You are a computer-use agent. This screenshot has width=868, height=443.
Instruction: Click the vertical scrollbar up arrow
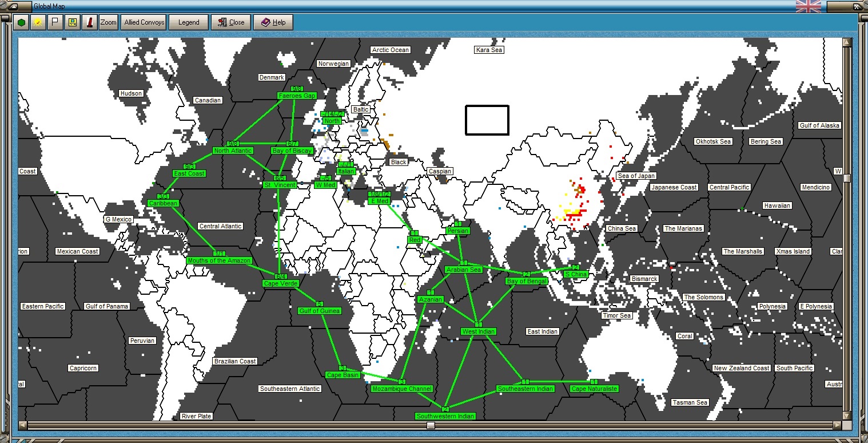(x=847, y=42)
